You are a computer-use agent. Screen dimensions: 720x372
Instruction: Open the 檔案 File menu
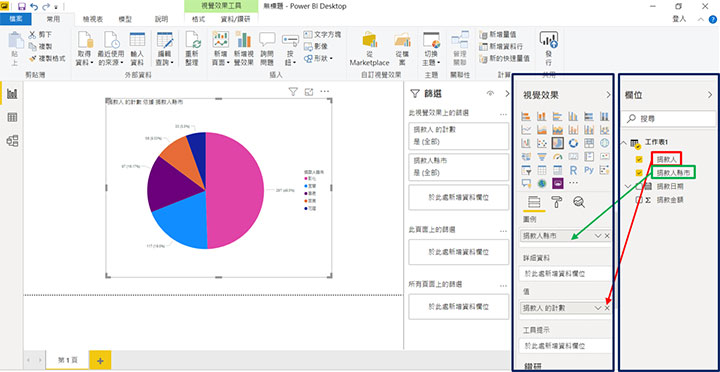[16, 19]
